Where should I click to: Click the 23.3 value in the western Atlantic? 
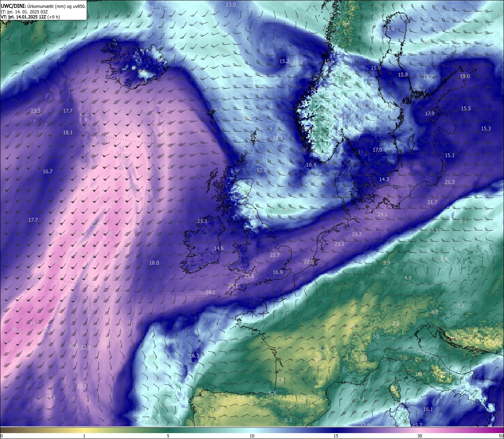click(x=35, y=111)
